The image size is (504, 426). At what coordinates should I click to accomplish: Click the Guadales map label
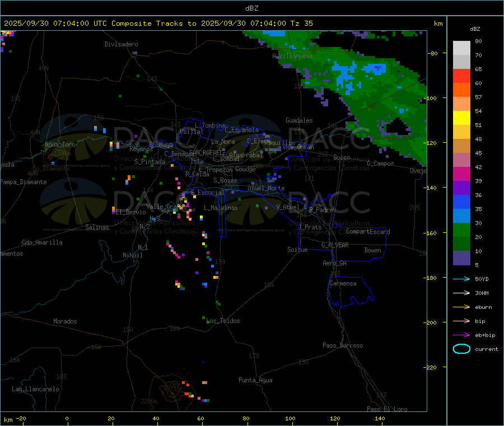pyautogui.click(x=299, y=120)
